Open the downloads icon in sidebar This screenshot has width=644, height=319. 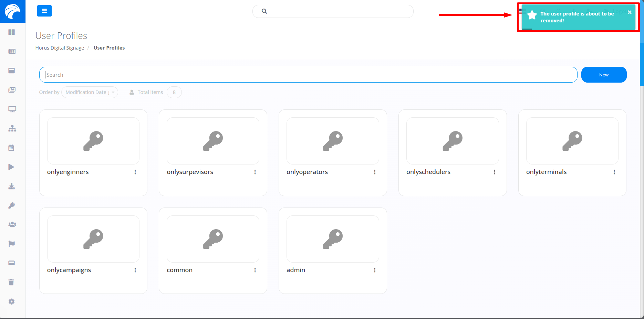(x=12, y=186)
